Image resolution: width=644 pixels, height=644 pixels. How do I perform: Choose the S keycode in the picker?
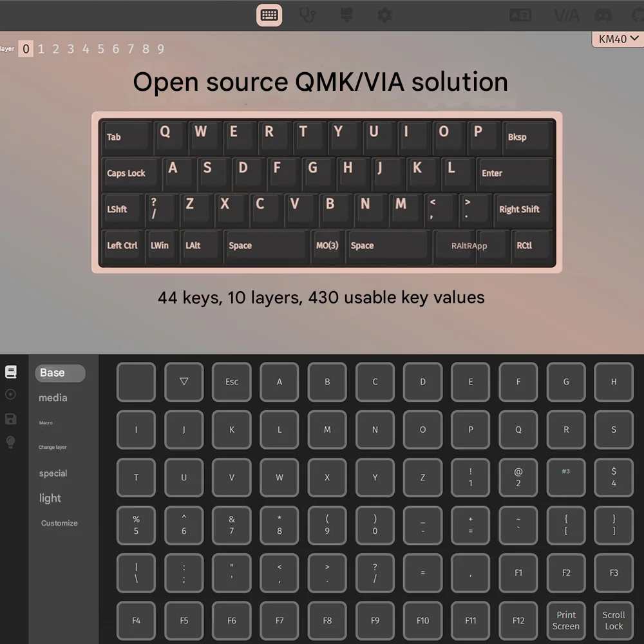[614, 430]
